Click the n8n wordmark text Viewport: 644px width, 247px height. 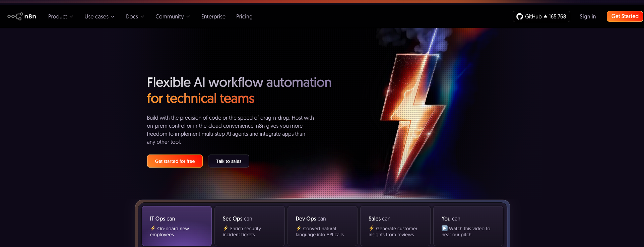pyautogui.click(x=30, y=16)
